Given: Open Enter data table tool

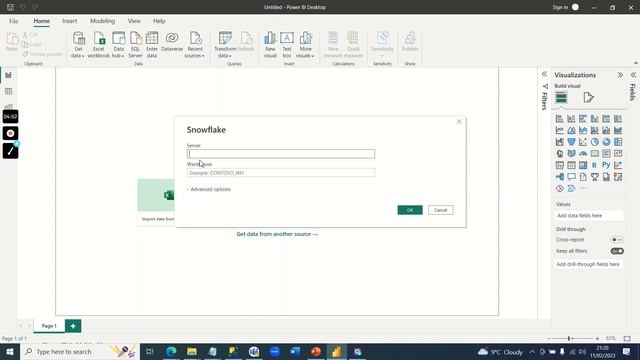Looking at the screenshot, I should tap(152, 45).
